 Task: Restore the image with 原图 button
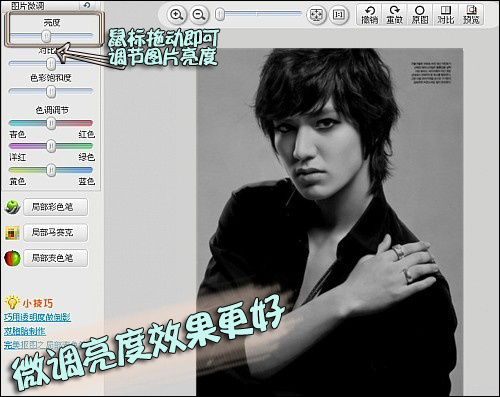coord(420,15)
